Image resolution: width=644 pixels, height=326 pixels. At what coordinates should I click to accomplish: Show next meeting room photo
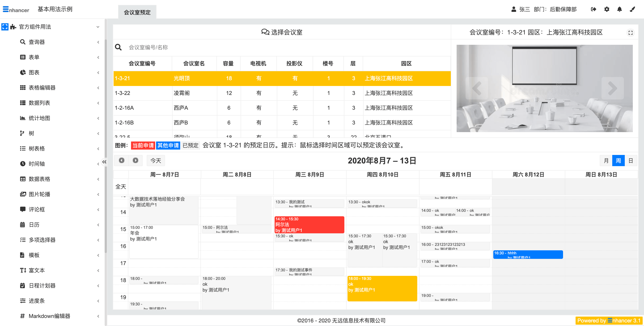[x=612, y=88]
